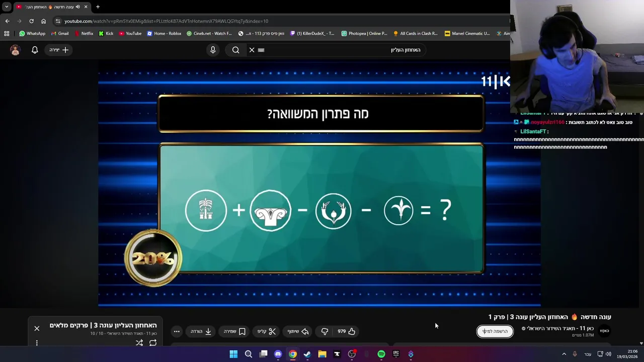Like the video (979 thumbs up)
644x362 pixels.
tap(346, 331)
